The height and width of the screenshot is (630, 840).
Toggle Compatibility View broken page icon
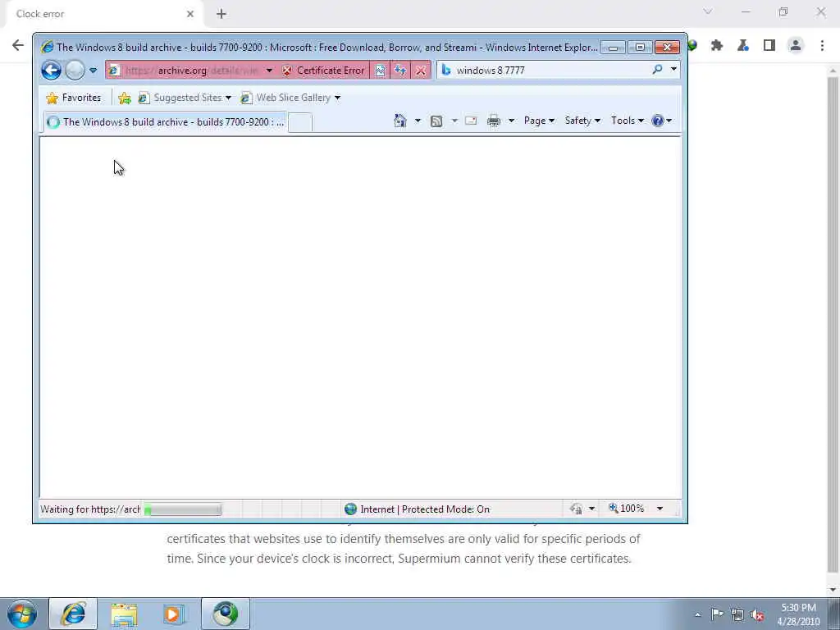tap(380, 71)
